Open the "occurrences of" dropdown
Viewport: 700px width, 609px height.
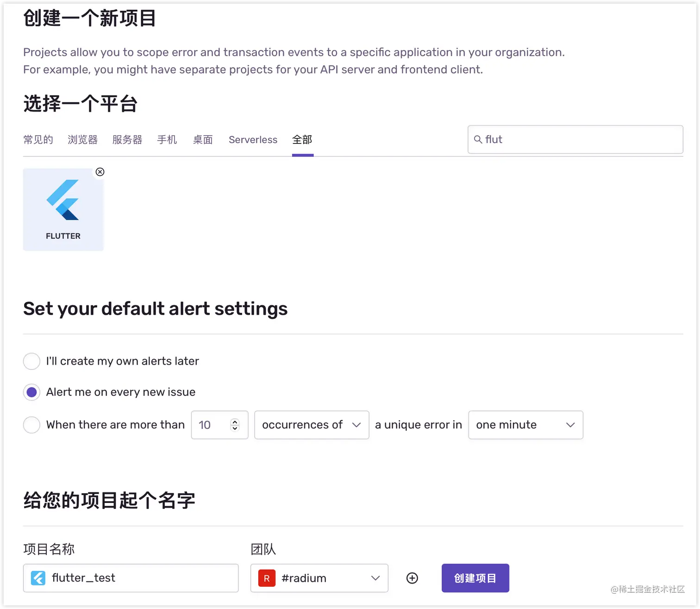pyautogui.click(x=312, y=425)
